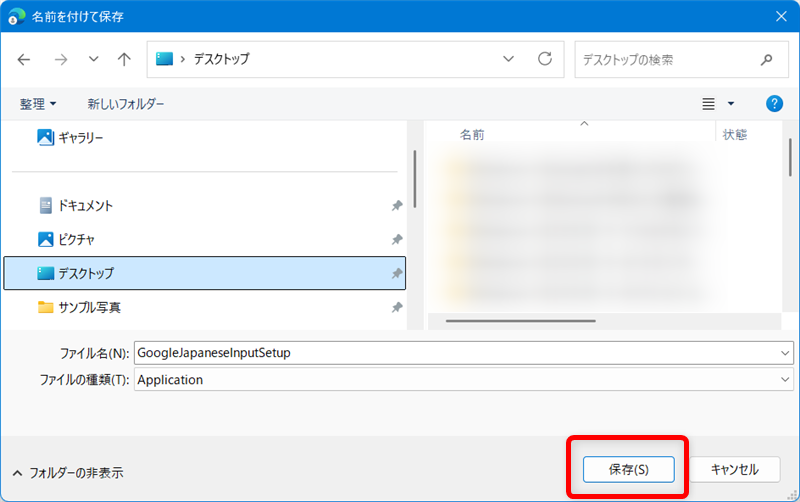Click the Back arrow navigation button

point(24,60)
